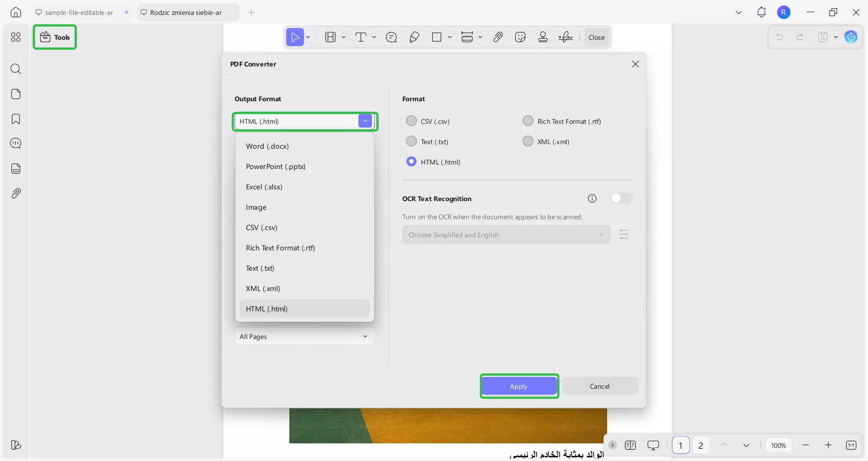Zoom out with the minus icon

click(x=806, y=445)
